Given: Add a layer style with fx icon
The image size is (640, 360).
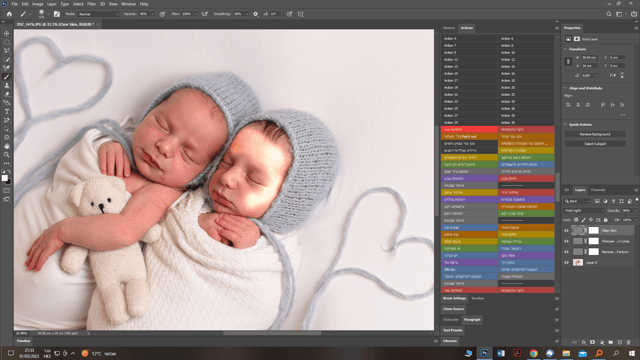Looking at the screenshot, I should [x=584, y=342].
